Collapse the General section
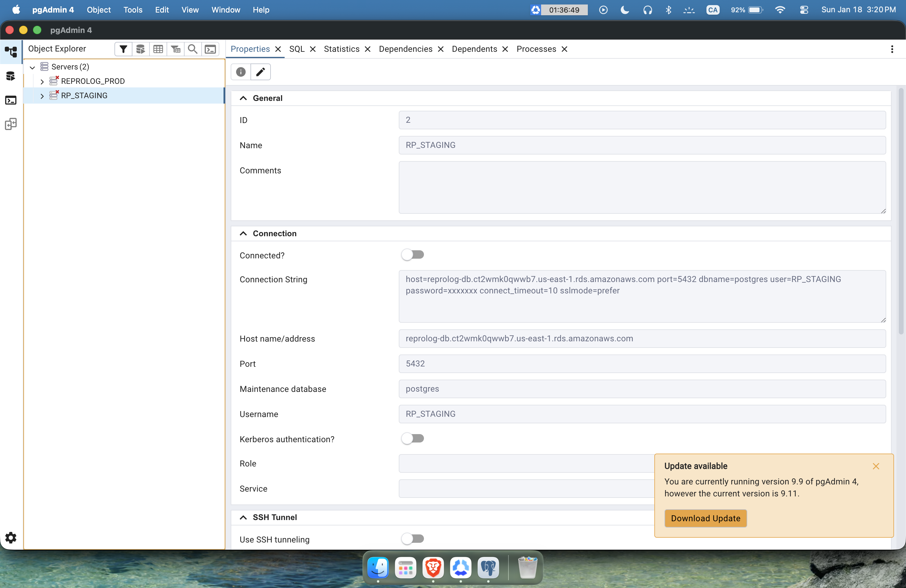The height and width of the screenshot is (588, 906). click(x=243, y=98)
